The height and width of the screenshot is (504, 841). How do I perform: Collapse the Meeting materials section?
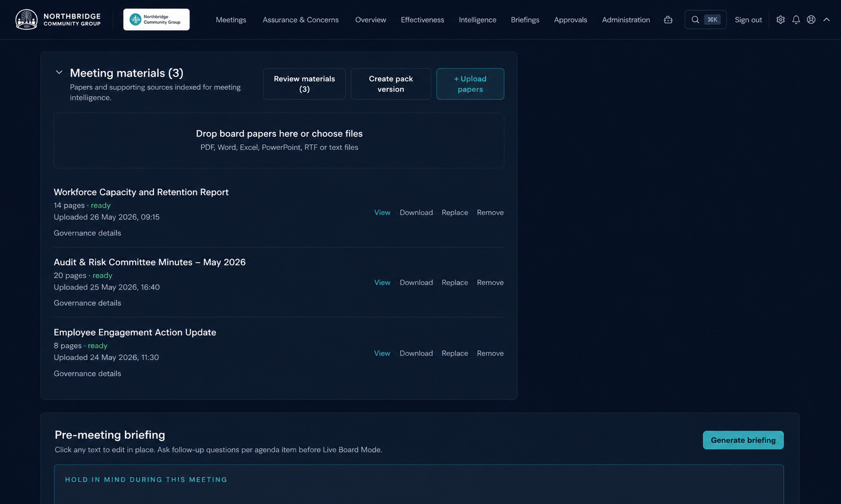(59, 73)
